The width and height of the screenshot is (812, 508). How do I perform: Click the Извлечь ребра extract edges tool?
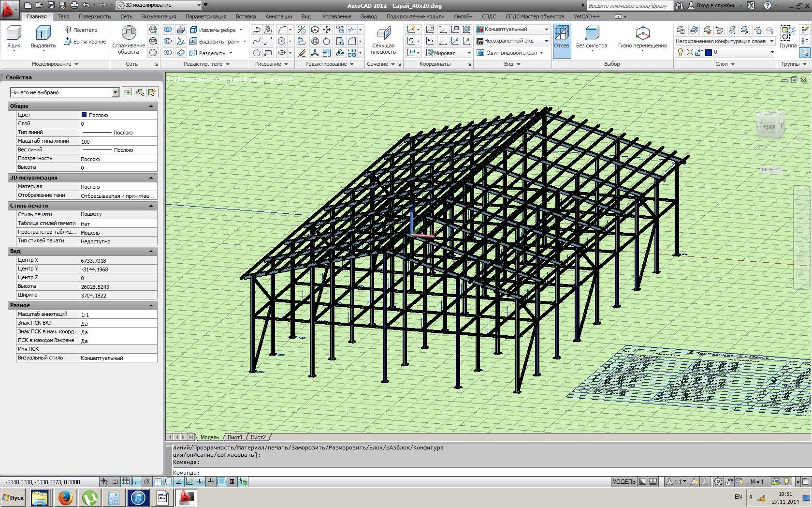(x=213, y=30)
